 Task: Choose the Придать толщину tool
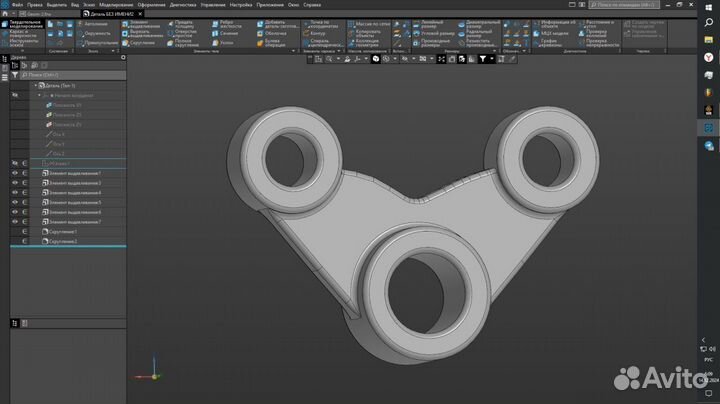click(x=180, y=24)
